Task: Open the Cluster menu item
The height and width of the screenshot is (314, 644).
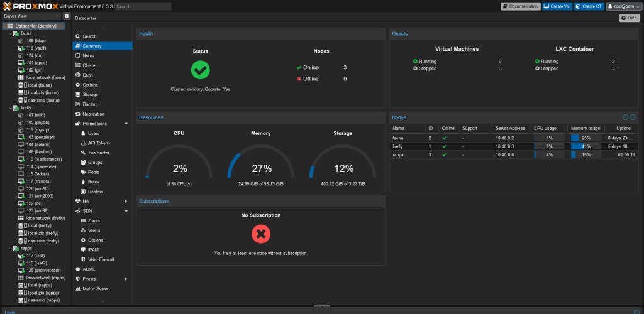Action: [103, 65]
